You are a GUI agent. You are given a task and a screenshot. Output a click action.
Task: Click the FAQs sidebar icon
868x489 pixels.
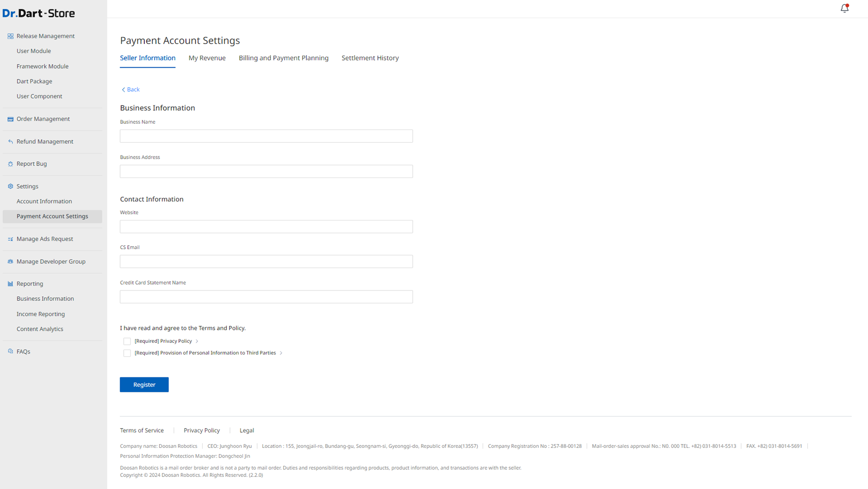10,351
